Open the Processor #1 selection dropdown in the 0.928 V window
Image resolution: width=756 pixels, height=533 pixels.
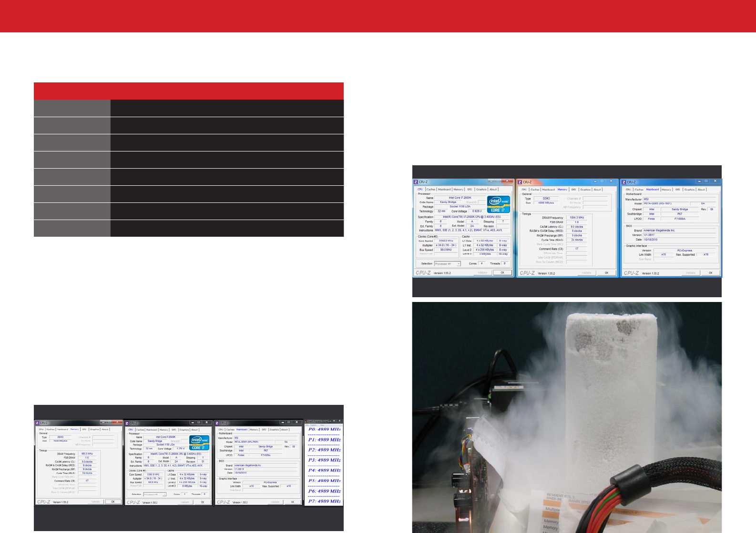tap(447, 263)
